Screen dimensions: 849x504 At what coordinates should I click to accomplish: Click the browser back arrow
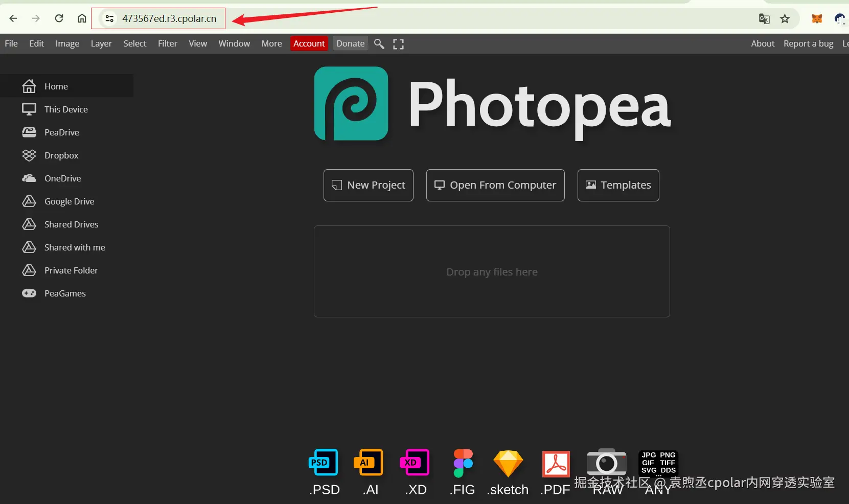(13, 18)
